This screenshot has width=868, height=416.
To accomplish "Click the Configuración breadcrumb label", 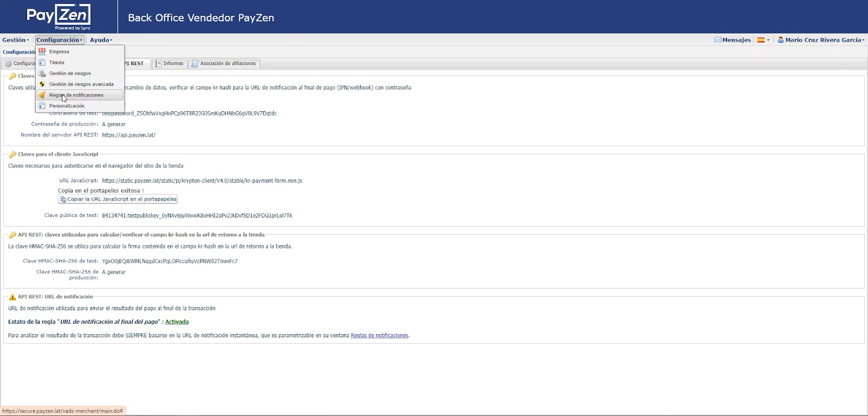I will tap(18, 52).
